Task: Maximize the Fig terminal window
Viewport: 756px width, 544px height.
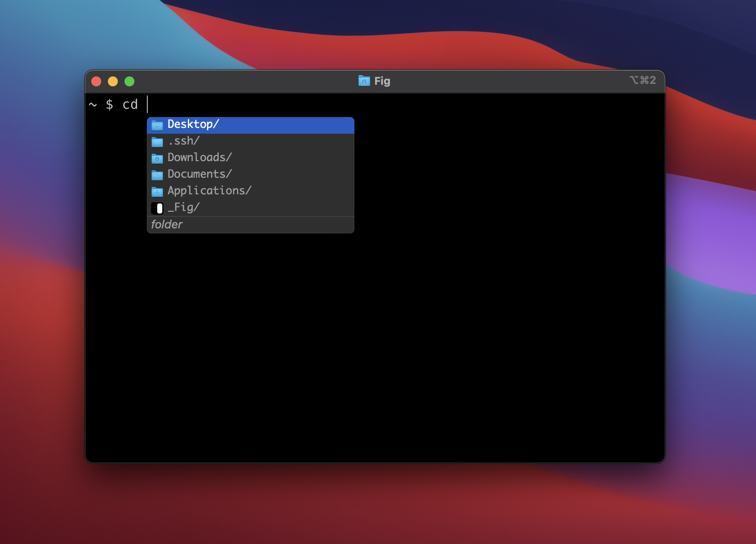Action: [x=129, y=81]
